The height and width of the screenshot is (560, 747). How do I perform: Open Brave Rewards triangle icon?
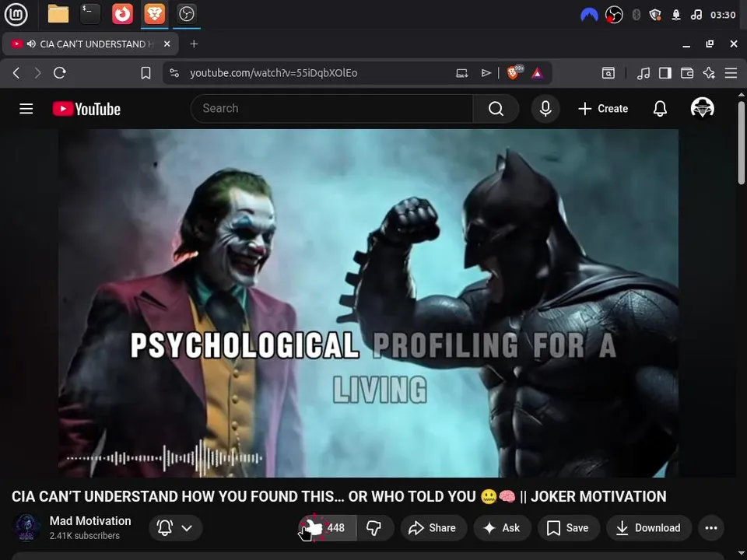point(538,73)
